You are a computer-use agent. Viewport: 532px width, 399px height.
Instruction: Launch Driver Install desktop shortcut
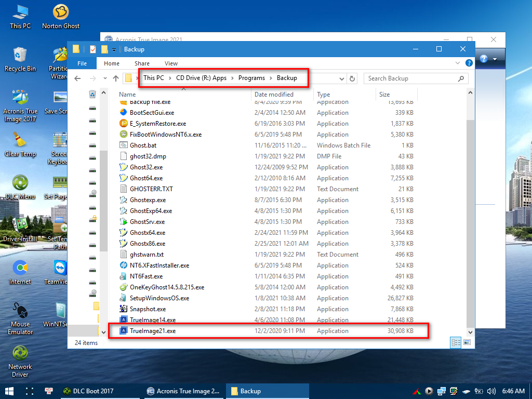[x=20, y=230]
